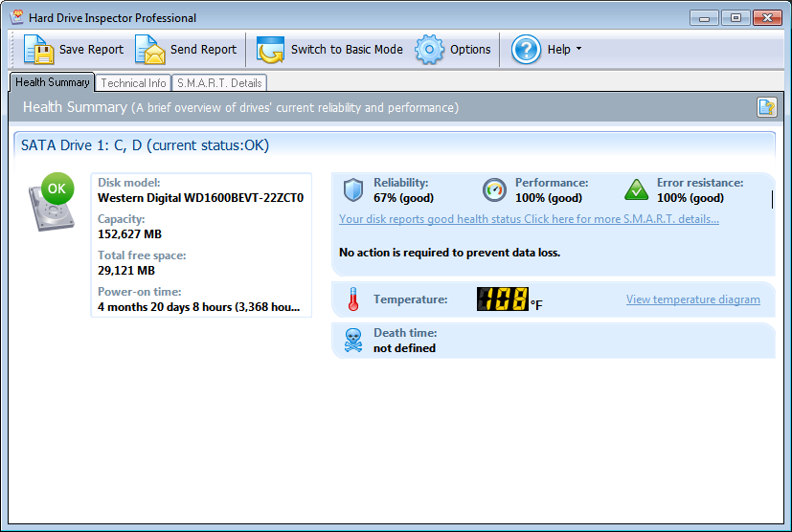This screenshot has height=532, width=792.
Task: Click the Send Report label
Action: pos(203,50)
